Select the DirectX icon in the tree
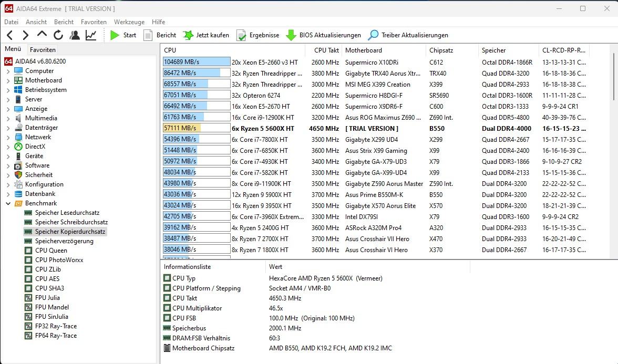The width and height of the screenshot is (618, 364). tap(18, 147)
